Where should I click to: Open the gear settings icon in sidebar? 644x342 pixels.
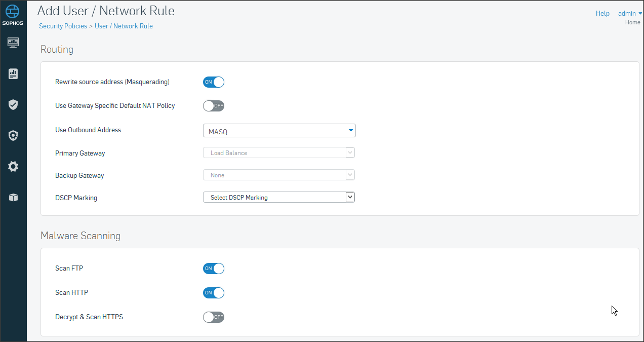point(13,167)
